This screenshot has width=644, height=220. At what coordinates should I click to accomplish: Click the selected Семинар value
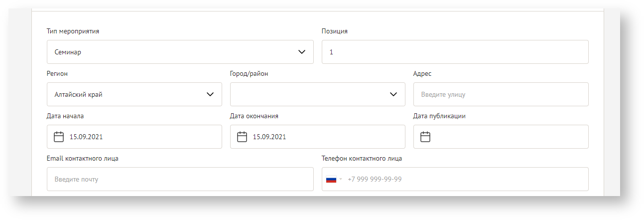(x=68, y=52)
